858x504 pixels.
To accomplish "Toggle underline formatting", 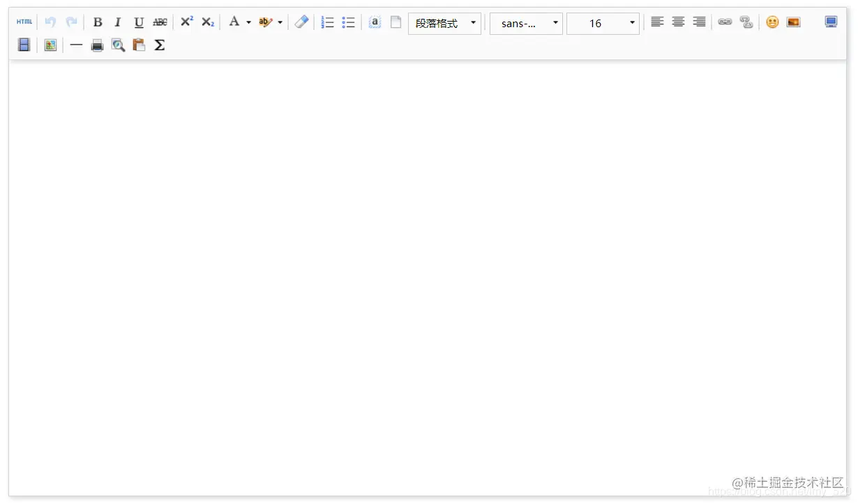I will pos(139,22).
